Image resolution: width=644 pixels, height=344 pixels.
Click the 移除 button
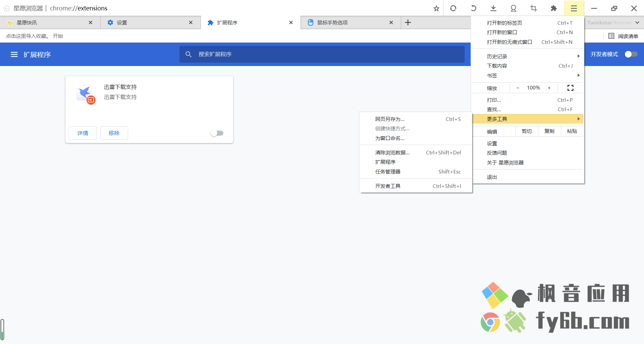coord(114,133)
